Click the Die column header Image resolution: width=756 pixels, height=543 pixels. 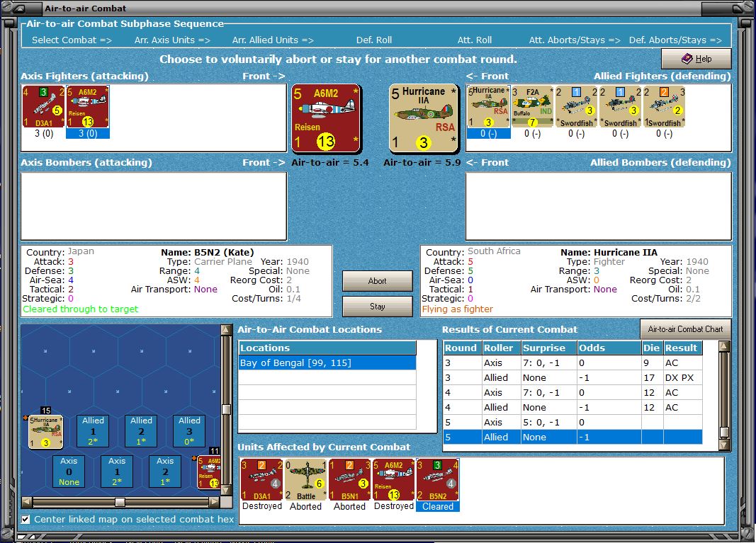(x=652, y=348)
